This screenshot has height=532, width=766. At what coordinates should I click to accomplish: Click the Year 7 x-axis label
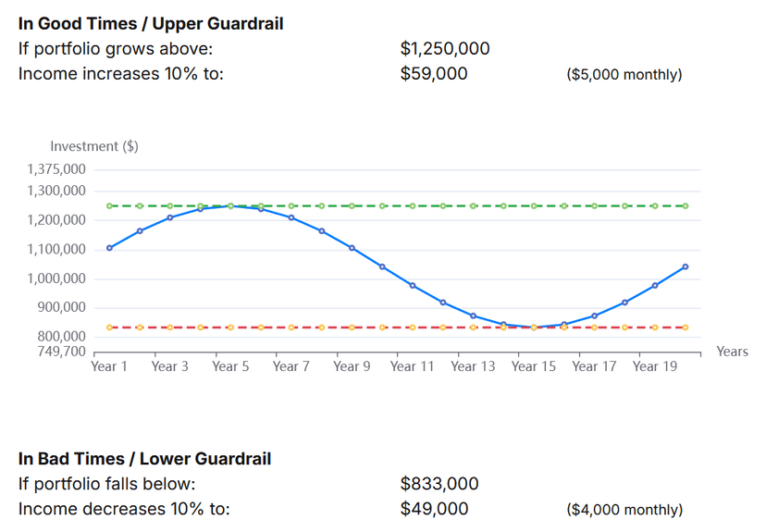click(291, 366)
